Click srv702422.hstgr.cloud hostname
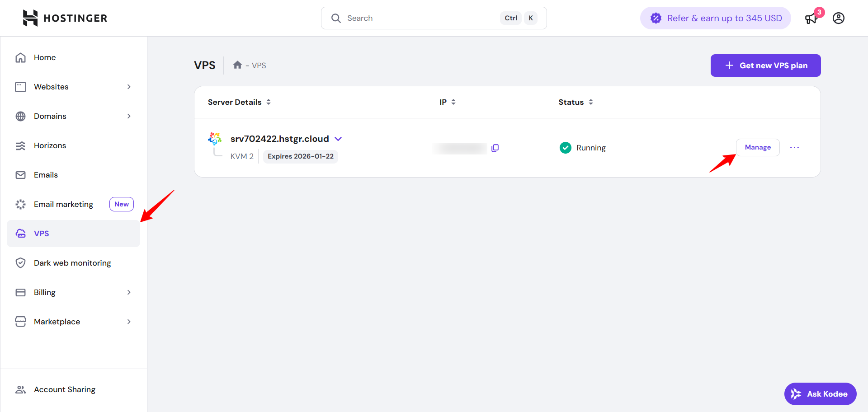 pyautogui.click(x=280, y=139)
